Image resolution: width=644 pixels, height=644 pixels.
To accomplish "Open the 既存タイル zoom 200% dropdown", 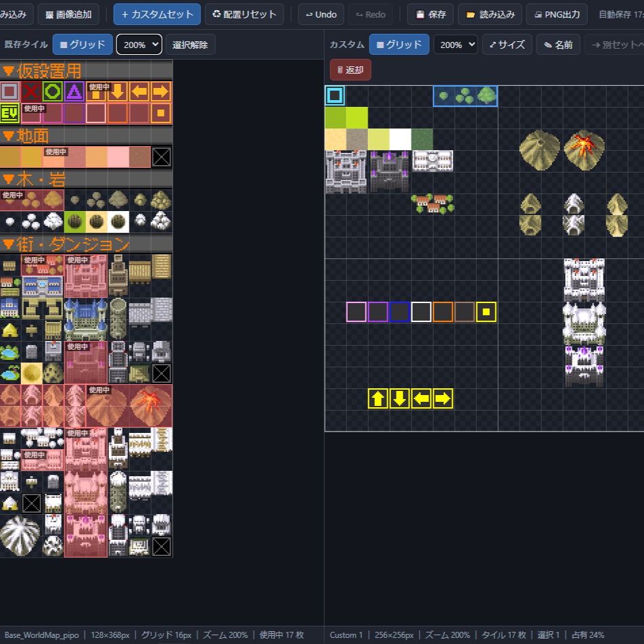I will coord(139,45).
